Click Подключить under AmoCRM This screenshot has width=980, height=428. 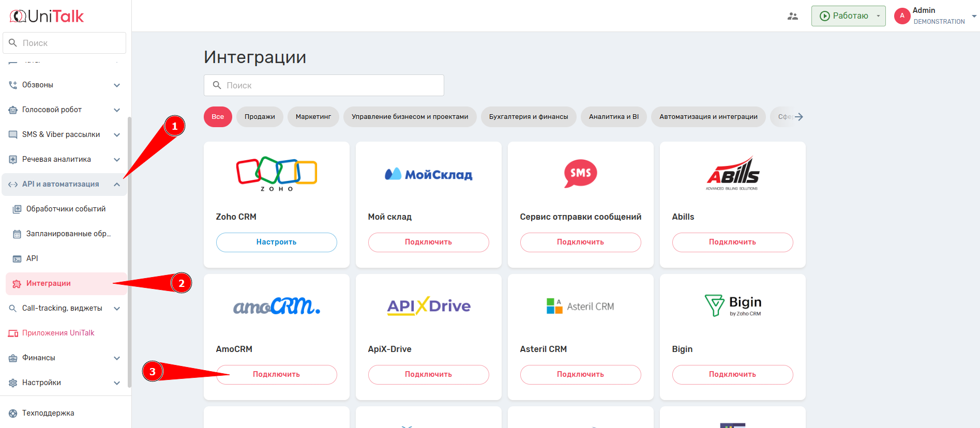(x=276, y=375)
